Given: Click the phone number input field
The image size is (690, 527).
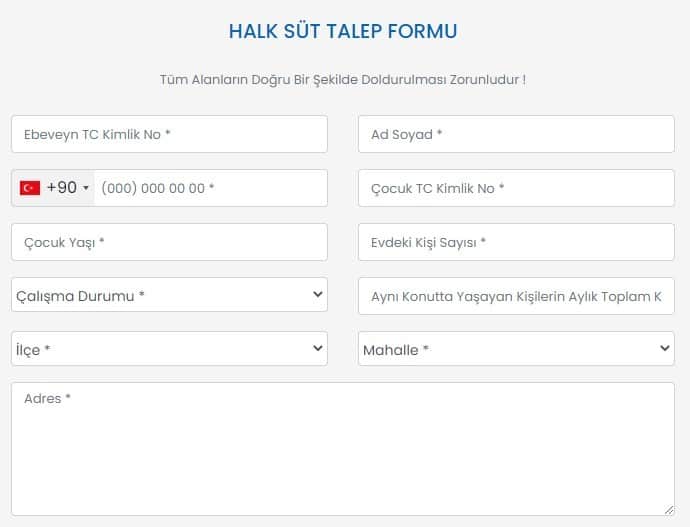Looking at the screenshot, I should pyautogui.click(x=210, y=188).
